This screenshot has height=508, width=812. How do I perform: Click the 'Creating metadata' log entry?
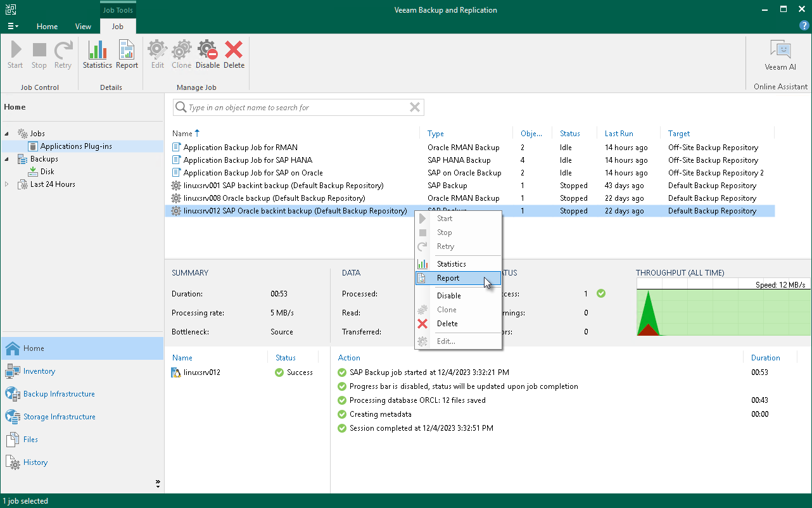pyautogui.click(x=381, y=414)
